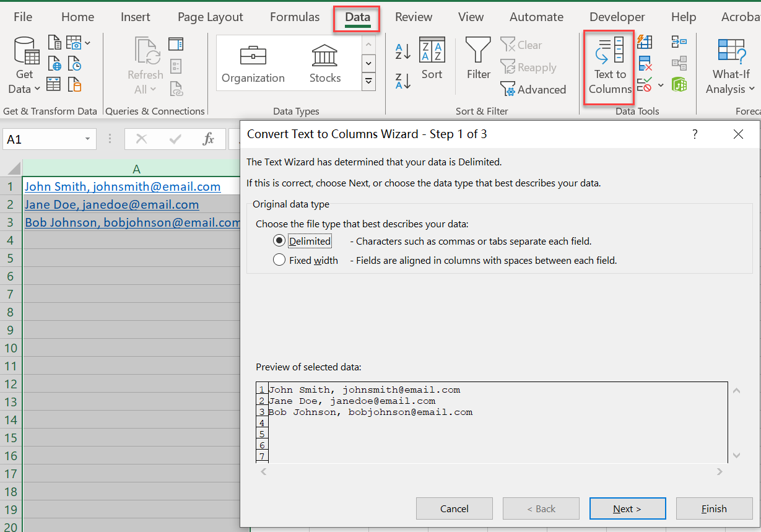
Task: Click the Flash Fill icon
Action: click(x=645, y=42)
